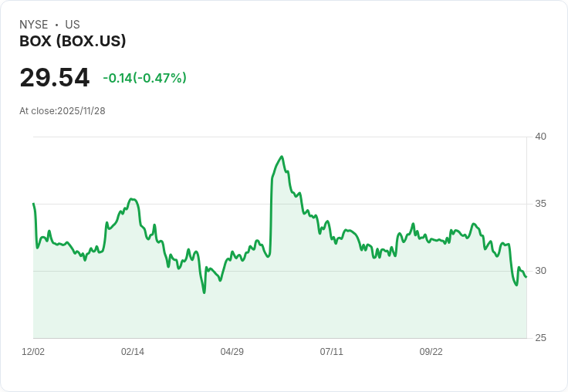
Task: Click the NYSE exchange label
Action: pos(33,25)
